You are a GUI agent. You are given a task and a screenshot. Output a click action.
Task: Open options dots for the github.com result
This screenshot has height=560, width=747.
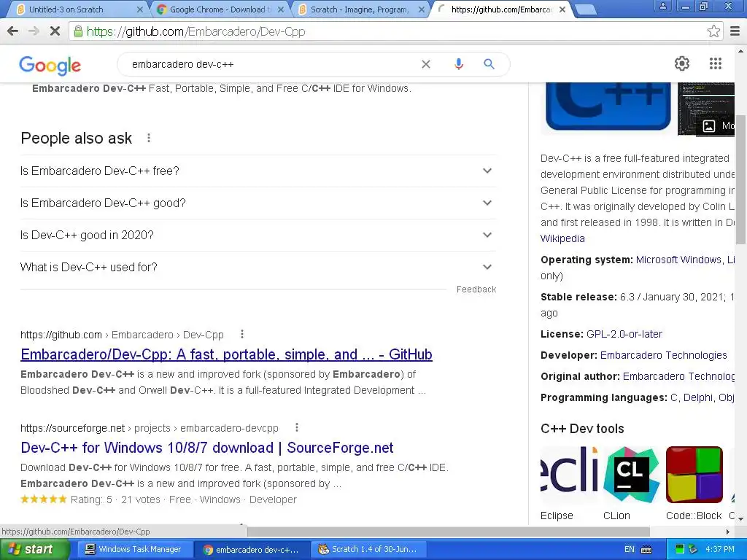pos(242,334)
